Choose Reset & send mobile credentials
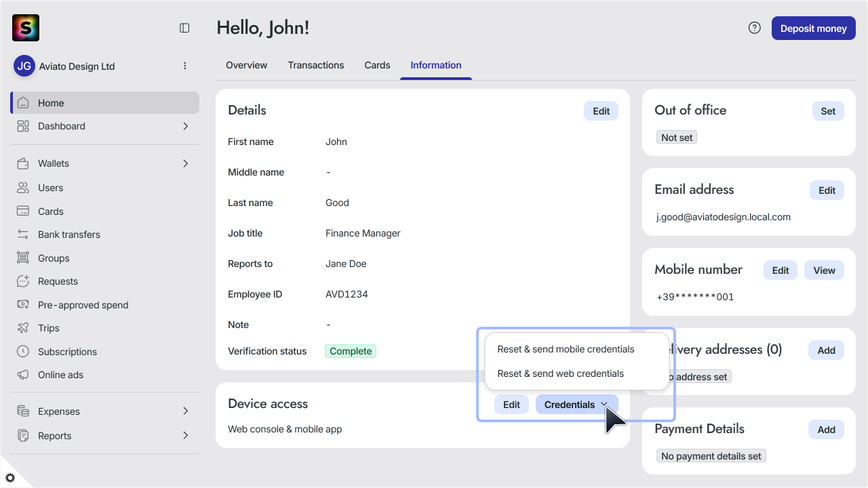 (566, 349)
